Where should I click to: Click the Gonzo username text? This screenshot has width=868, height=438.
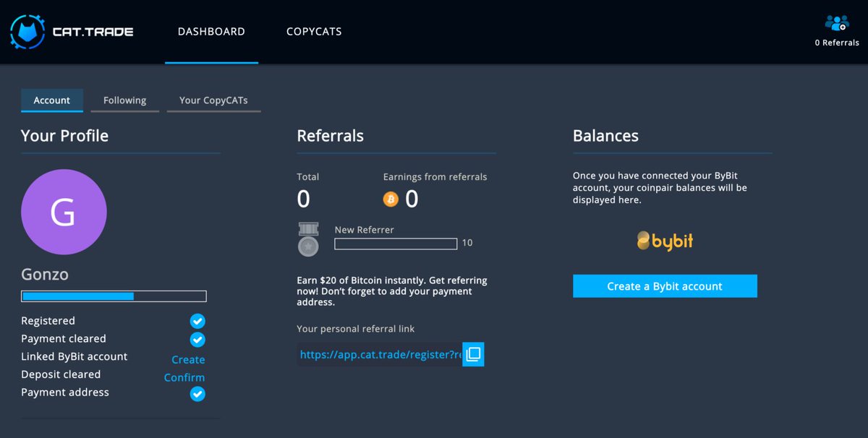(45, 275)
